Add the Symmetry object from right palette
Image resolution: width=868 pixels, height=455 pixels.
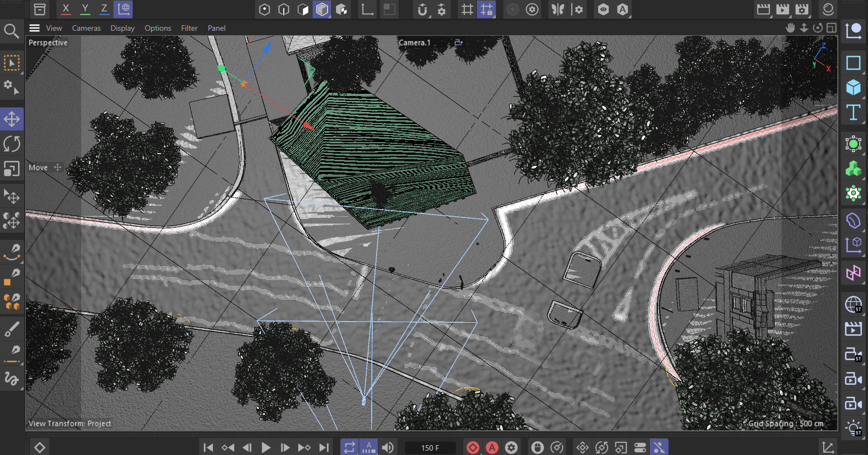point(853,273)
